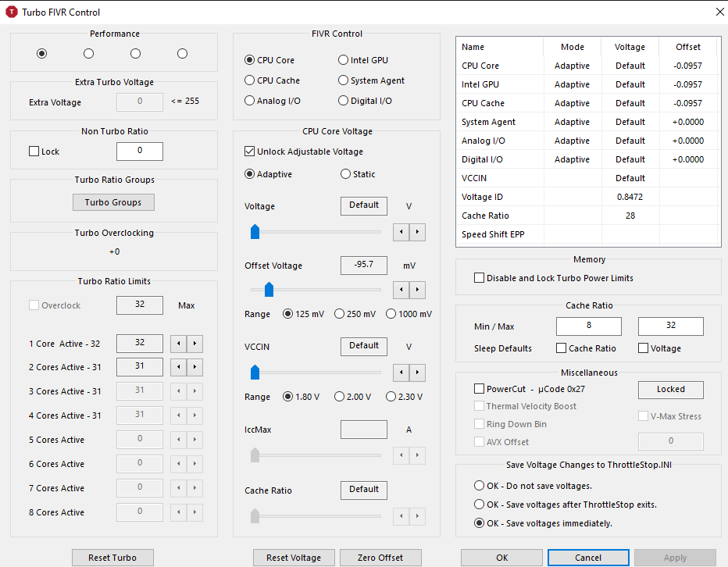The width and height of the screenshot is (728, 567).
Task: Click the Offset Voltage slider thumb
Action: (269, 289)
